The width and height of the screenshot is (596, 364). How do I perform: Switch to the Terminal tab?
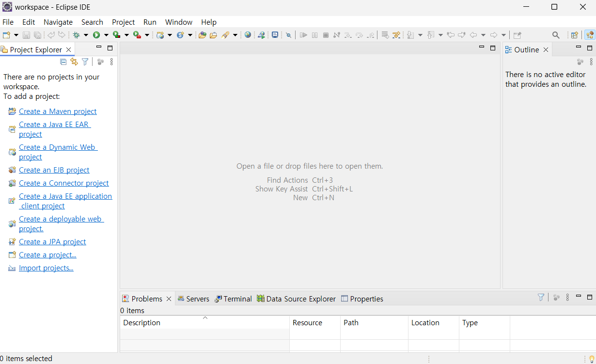[x=233, y=299]
